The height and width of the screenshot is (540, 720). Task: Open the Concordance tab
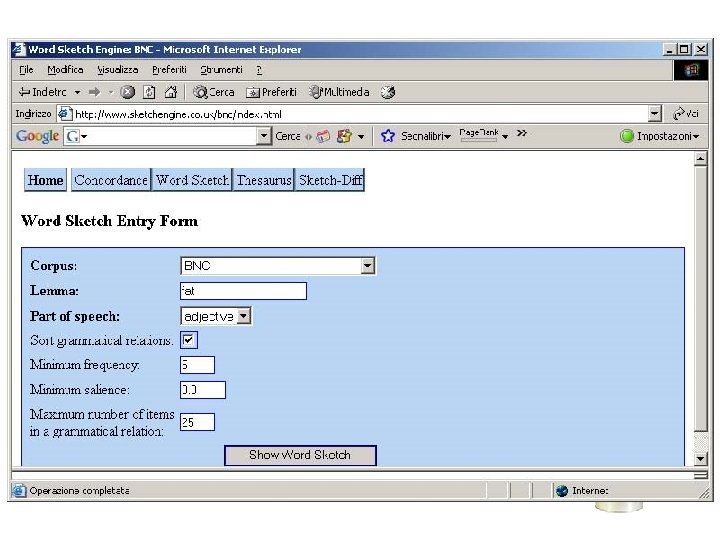pos(111,180)
